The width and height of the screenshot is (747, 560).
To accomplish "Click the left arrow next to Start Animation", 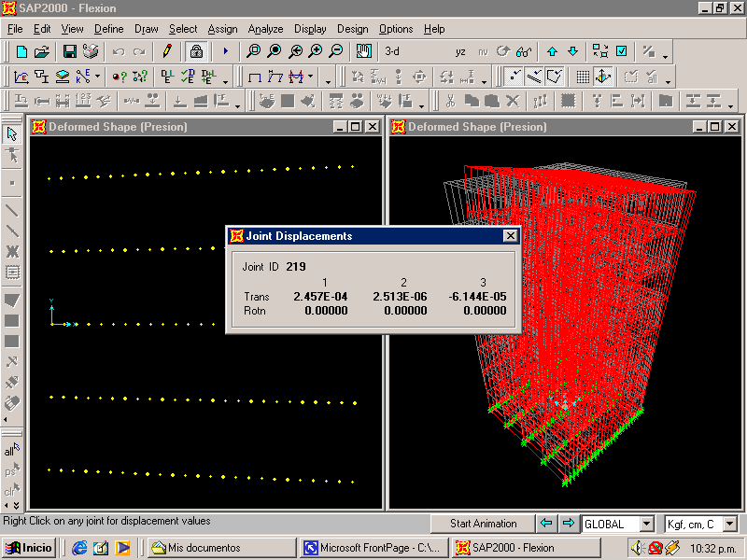I will click(x=546, y=524).
